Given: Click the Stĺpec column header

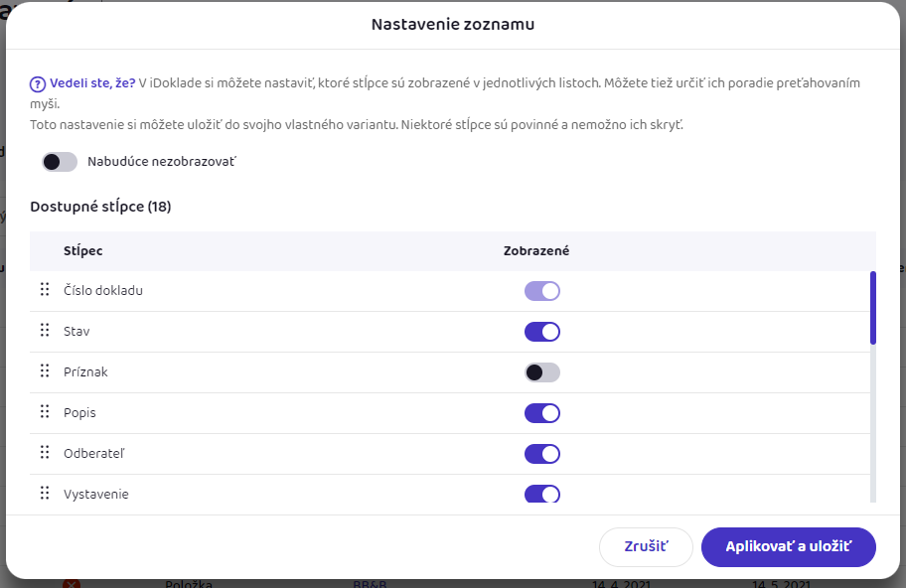Looking at the screenshot, I should click(82, 251).
